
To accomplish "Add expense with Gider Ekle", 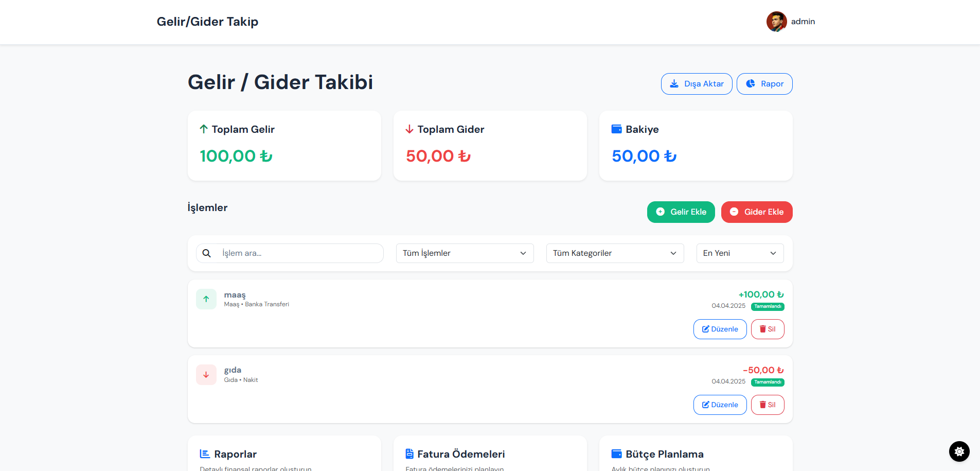I will pos(757,212).
